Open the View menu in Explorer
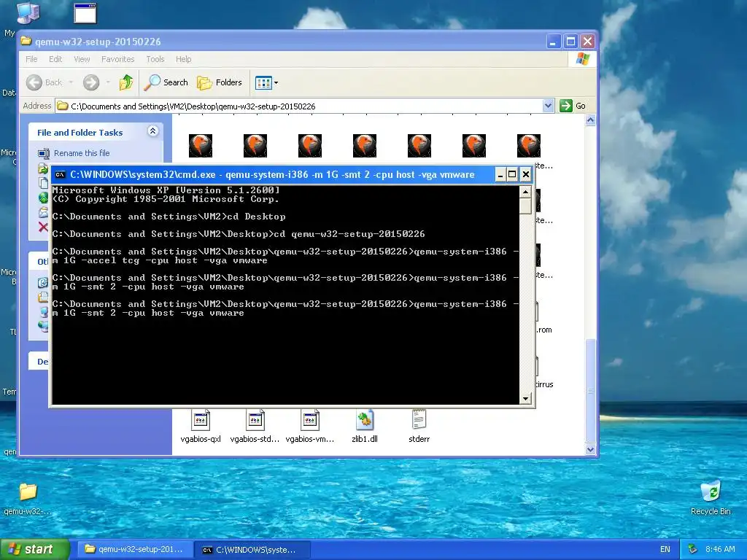Viewport: 747px width, 560px height. click(x=82, y=59)
